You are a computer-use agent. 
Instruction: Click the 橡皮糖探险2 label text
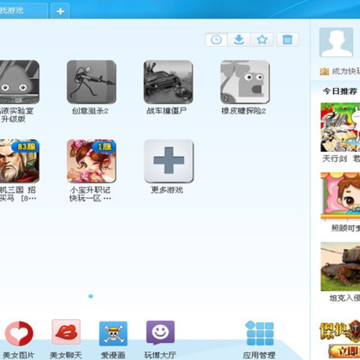pos(244,111)
